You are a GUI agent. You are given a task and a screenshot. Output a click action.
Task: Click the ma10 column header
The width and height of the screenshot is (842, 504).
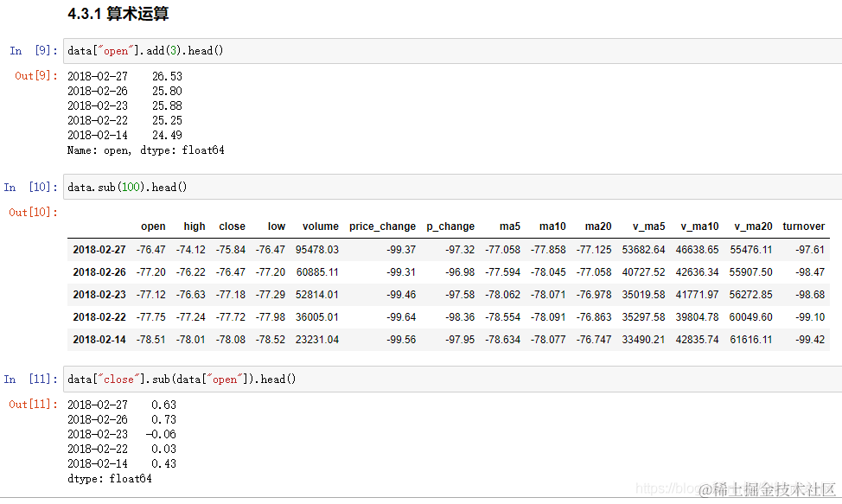click(552, 226)
